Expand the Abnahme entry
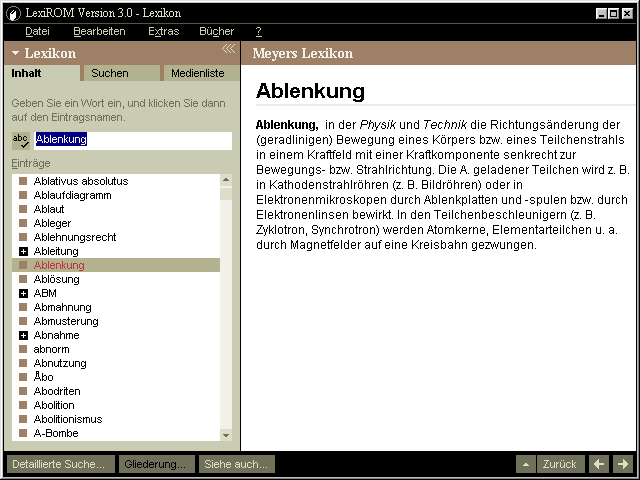This screenshot has height=480, width=640. (x=23, y=336)
